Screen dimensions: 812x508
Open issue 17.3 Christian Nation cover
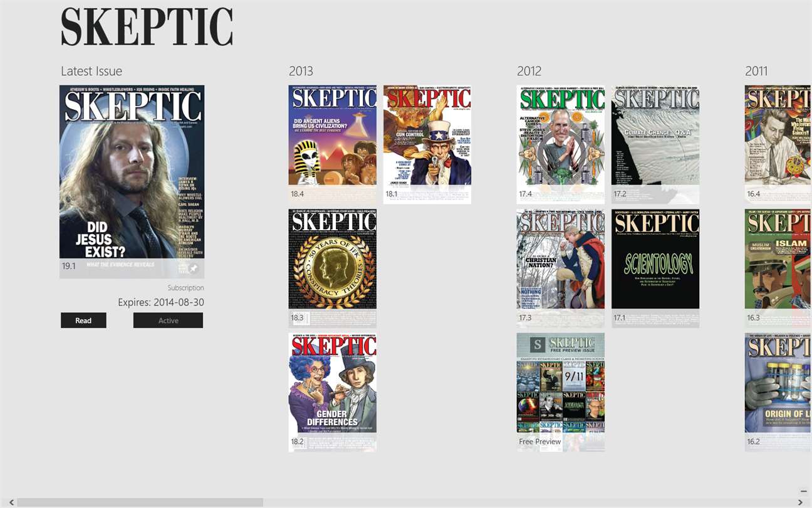561,268
